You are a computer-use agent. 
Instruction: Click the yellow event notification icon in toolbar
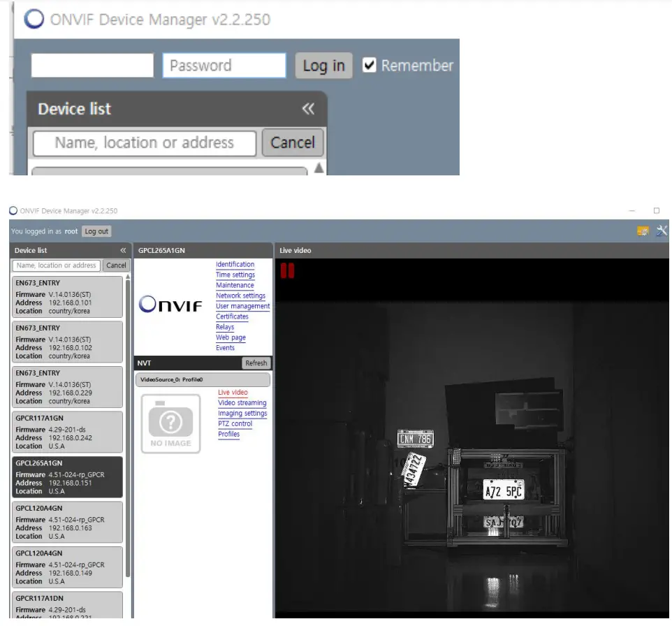pyautogui.click(x=643, y=231)
